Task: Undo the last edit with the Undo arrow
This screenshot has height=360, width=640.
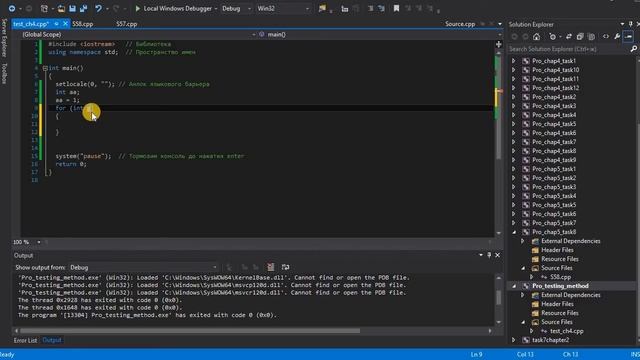Action: pos(98,8)
